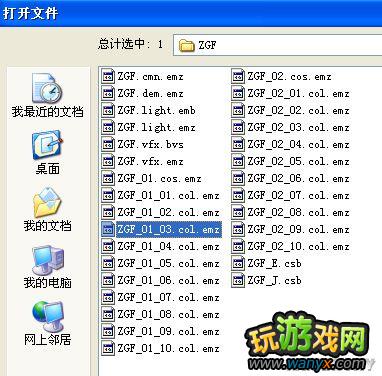This screenshot has width=382, height=376.
Task: Select file name ZGF_01_08.col.emz
Action: pyautogui.click(x=168, y=315)
